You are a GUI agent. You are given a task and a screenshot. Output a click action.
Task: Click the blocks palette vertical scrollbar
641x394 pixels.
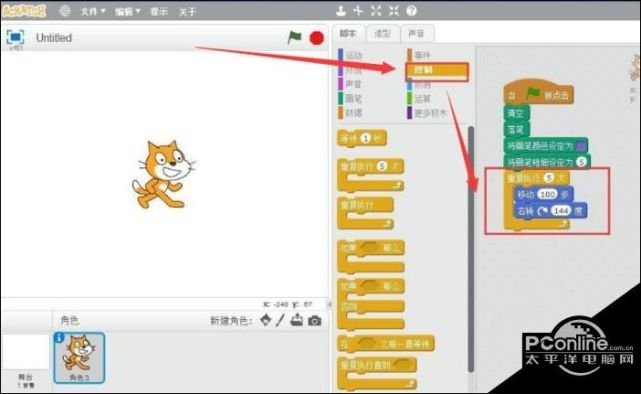(471, 249)
